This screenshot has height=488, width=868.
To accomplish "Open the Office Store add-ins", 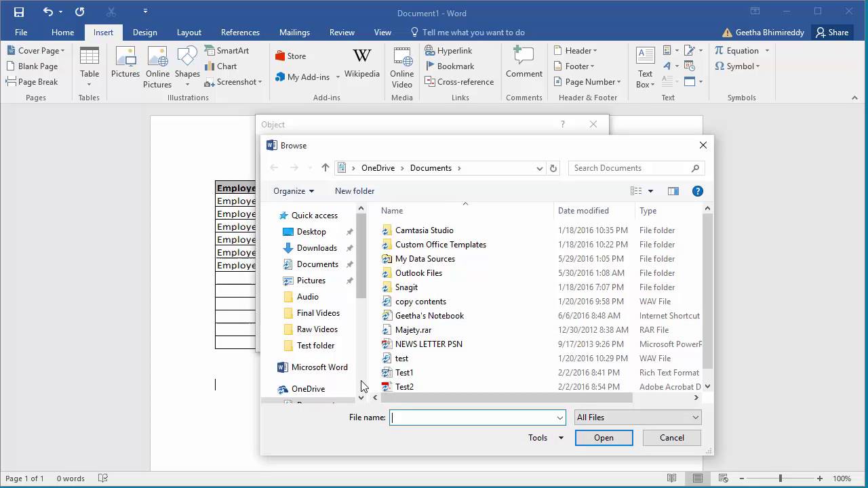I will click(x=291, y=56).
